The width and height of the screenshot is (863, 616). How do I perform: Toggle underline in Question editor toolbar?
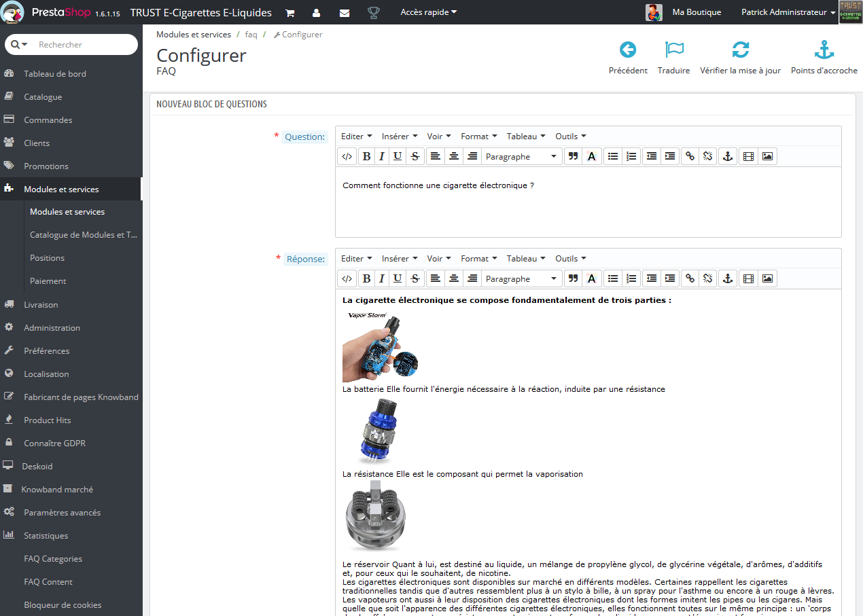click(398, 156)
